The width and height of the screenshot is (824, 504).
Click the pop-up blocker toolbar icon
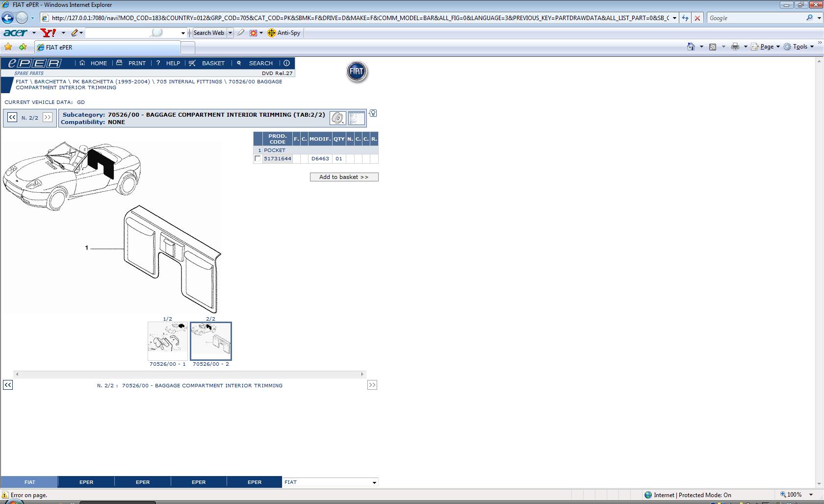(x=253, y=33)
